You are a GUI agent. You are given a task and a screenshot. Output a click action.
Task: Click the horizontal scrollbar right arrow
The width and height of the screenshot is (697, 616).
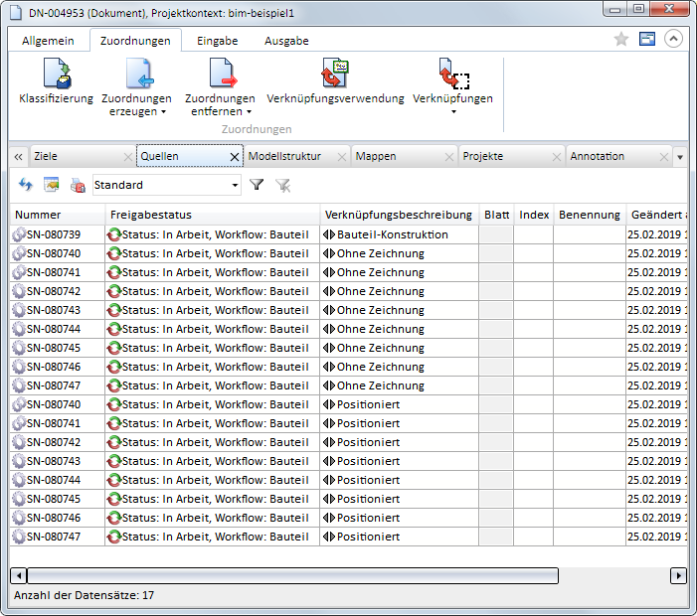pyautogui.click(x=678, y=575)
